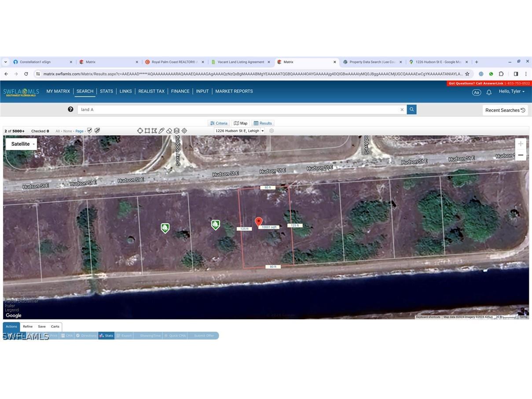
Task: Open the Satellite map type dropdown
Action: tap(21, 144)
